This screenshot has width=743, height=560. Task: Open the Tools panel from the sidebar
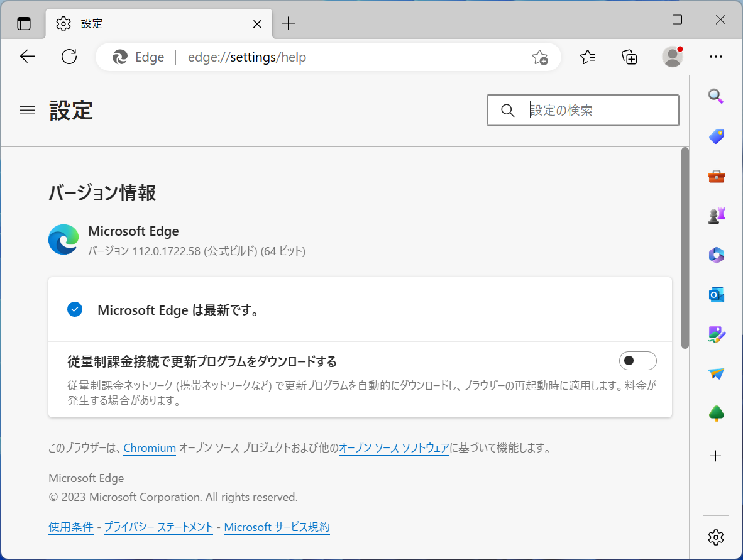[716, 175]
